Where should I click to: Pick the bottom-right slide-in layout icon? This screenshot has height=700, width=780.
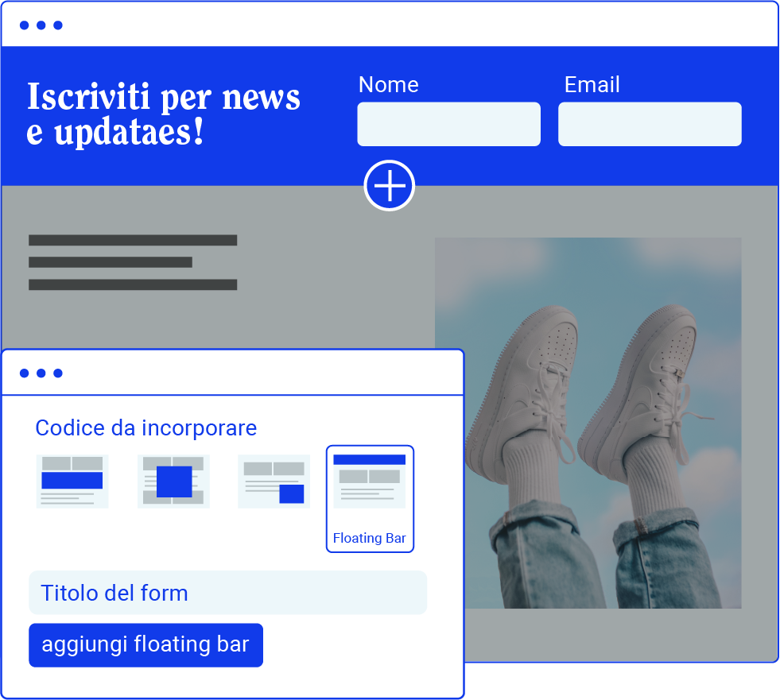(x=274, y=481)
